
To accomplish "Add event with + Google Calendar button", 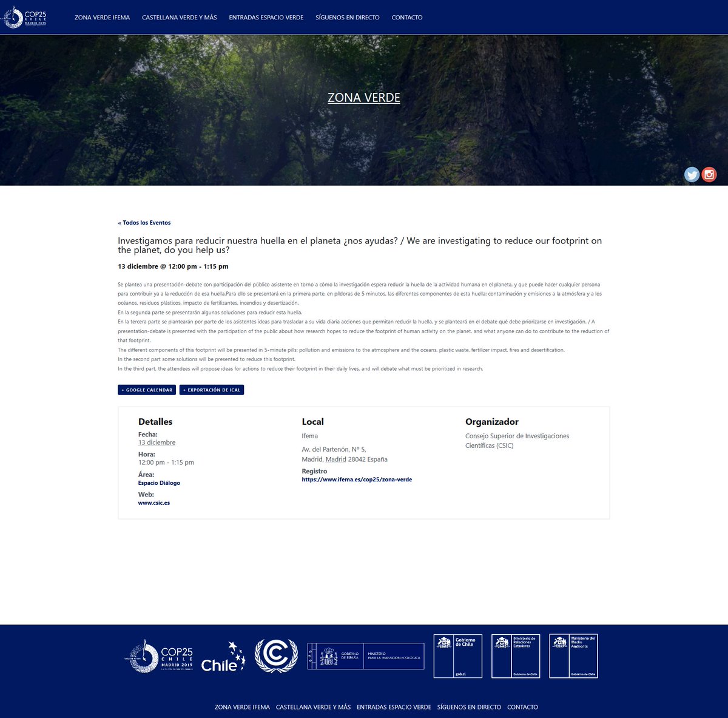I will tap(147, 390).
